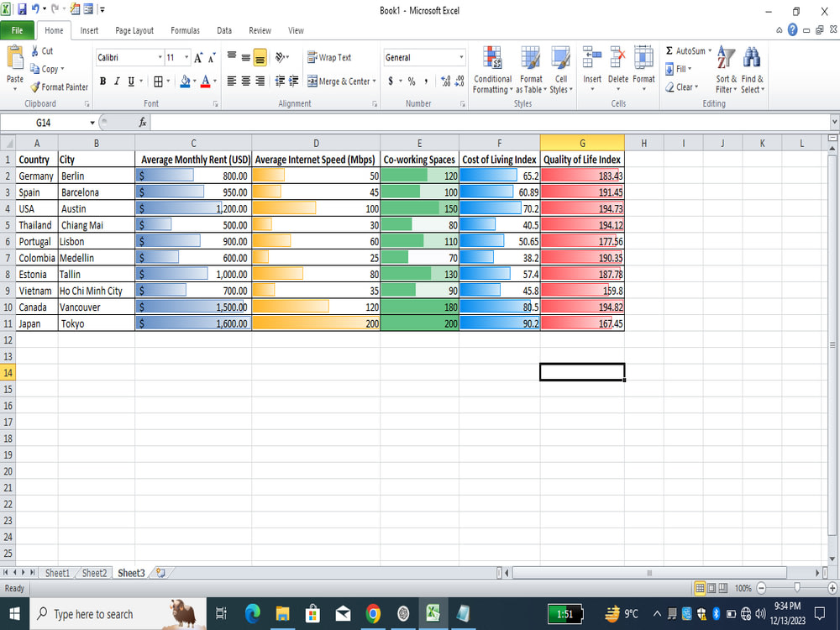The image size is (840, 630).
Task: Toggle Wrap Text
Action: [x=329, y=57]
